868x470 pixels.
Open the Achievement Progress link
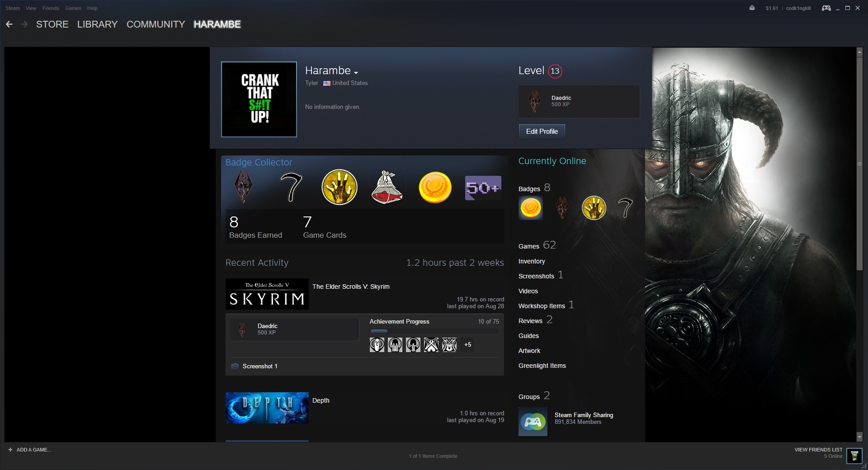[x=399, y=321]
